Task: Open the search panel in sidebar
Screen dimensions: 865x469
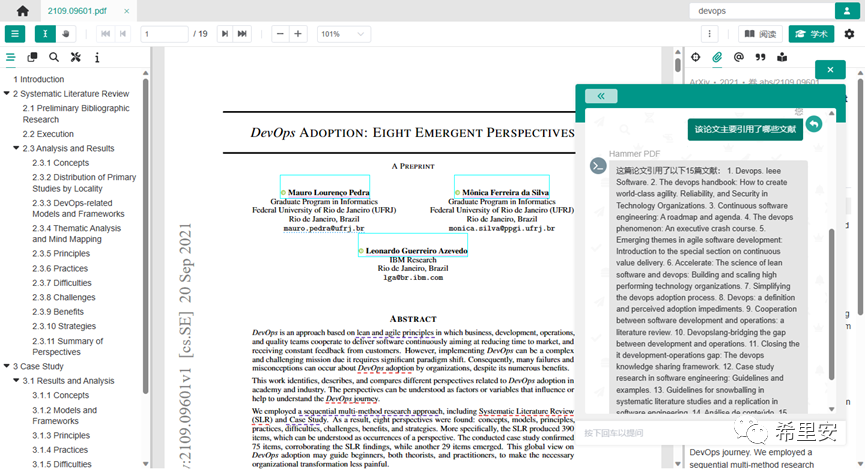Action: [54, 57]
